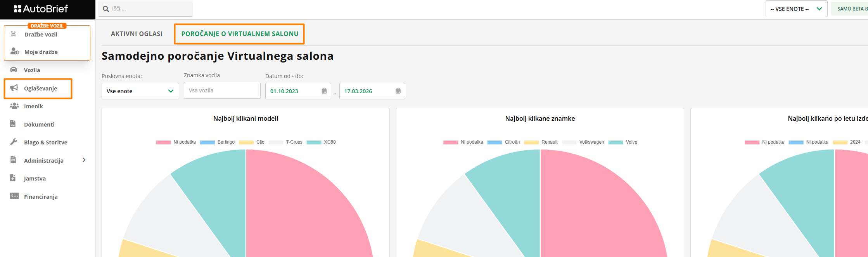The width and height of the screenshot is (868, 257).
Task: Open the VSE ENOTE top dropdown
Action: pos(795,9)
